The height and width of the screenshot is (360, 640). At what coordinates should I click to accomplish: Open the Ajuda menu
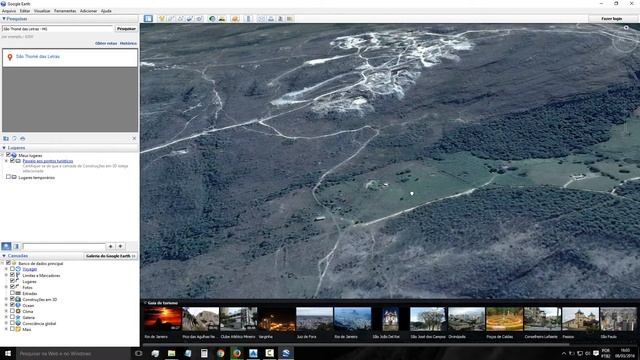106,11
